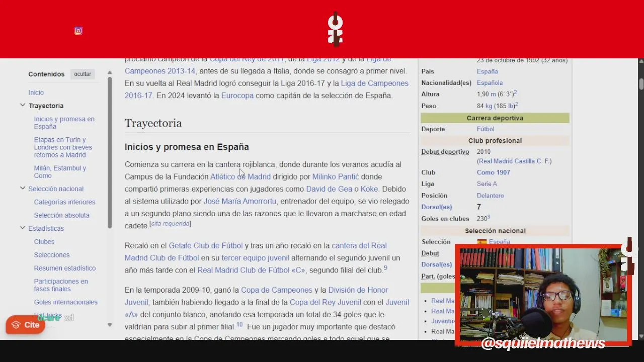Viewport: 644px width, 362px height.
Task: Open the Como 1907 club link
Action: pyautogui.click(x=494, y=172)
